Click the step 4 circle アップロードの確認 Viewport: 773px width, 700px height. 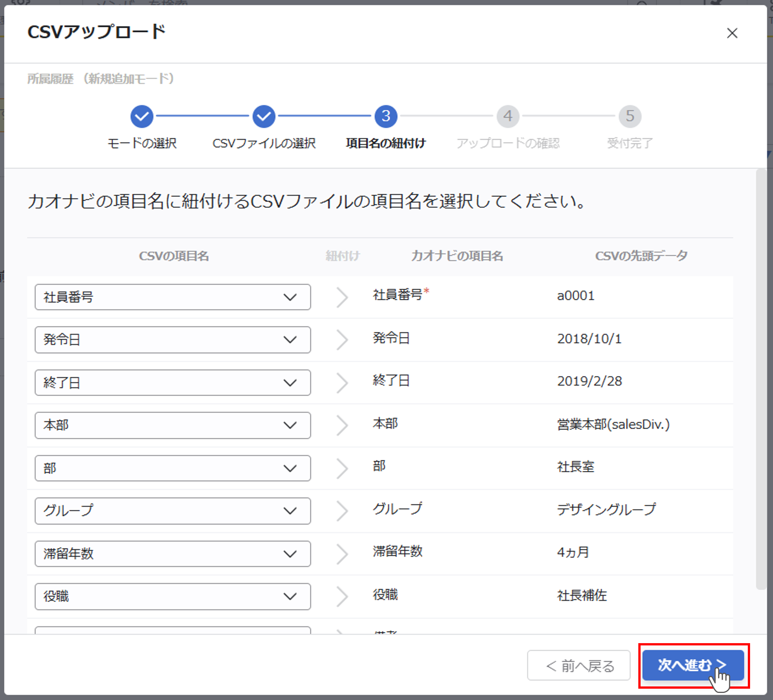point(508,116)
